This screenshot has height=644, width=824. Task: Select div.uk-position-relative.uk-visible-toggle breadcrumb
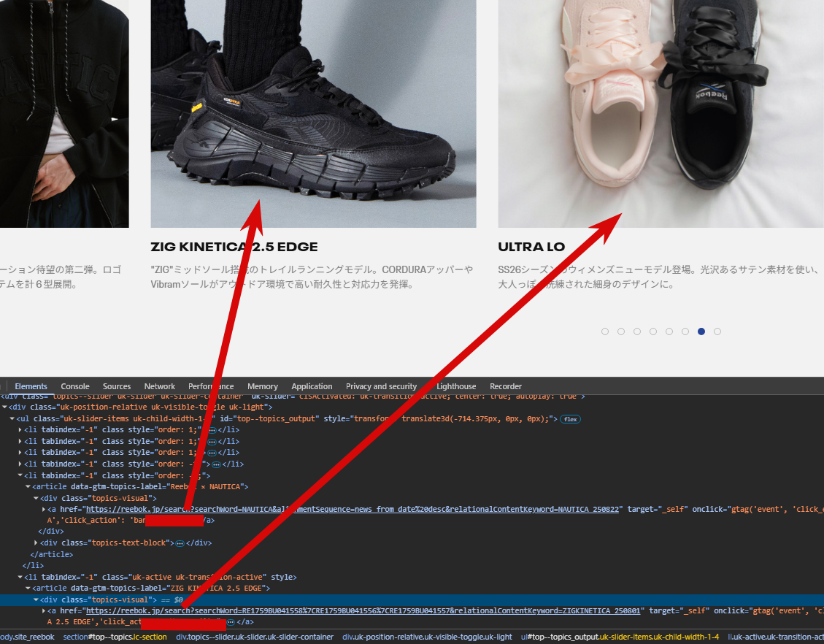(x=427, y=637)
